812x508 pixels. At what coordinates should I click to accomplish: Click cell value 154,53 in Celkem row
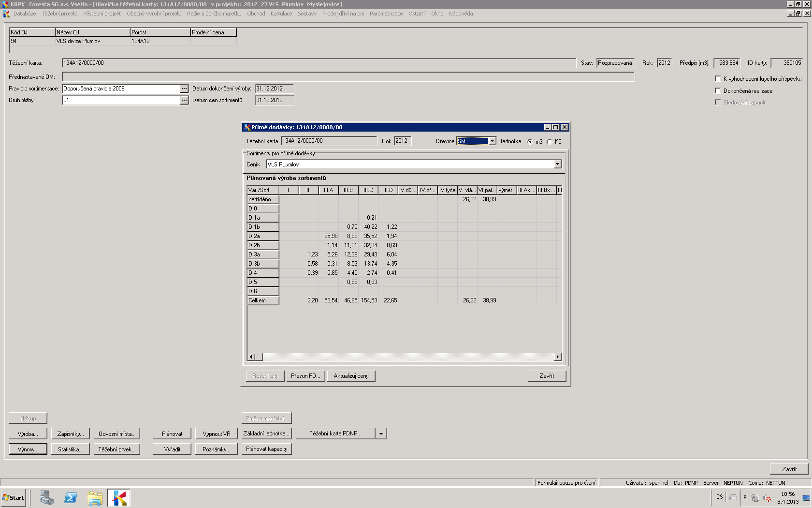[x=368, y=300]
